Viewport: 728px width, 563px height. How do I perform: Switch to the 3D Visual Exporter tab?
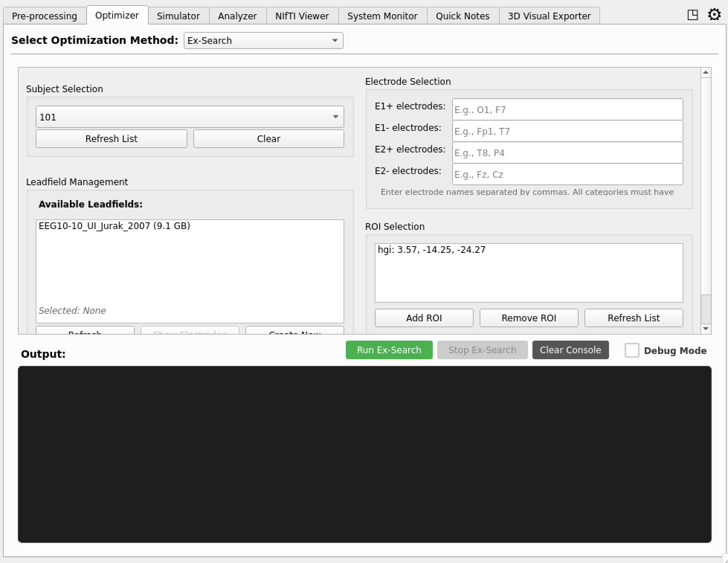coord(549,16)
